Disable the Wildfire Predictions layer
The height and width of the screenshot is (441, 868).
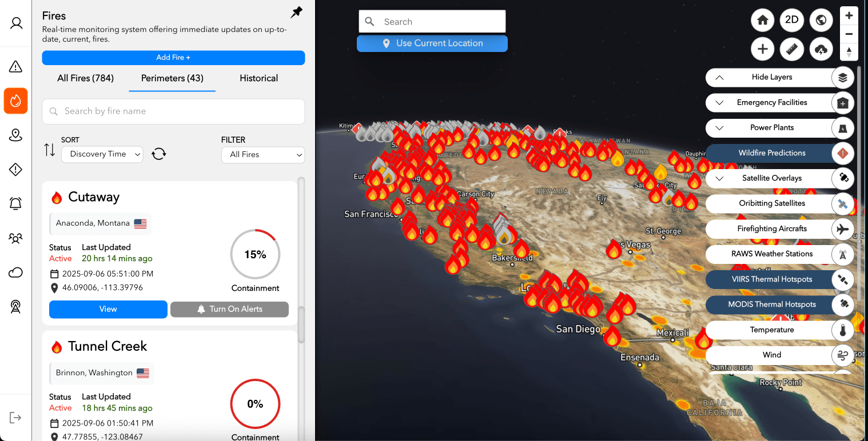tap(779, 153)
